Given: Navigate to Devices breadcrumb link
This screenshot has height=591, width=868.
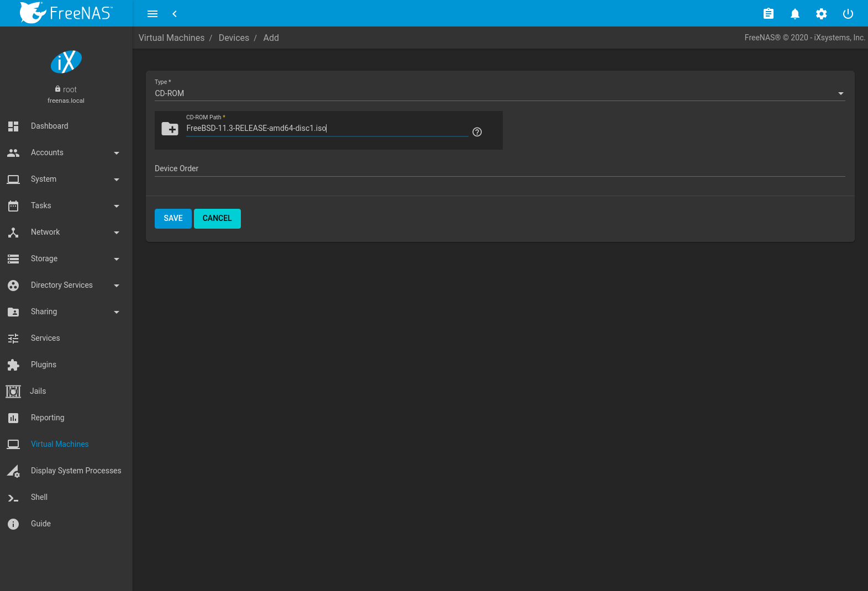Looking at the screenshot, I should point(234,38).
